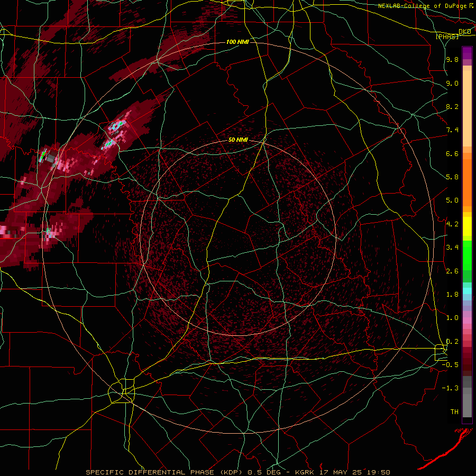The image size is (476, 476).
Task: Click the 100 NMI range ring label
Action: coord(237,42)
